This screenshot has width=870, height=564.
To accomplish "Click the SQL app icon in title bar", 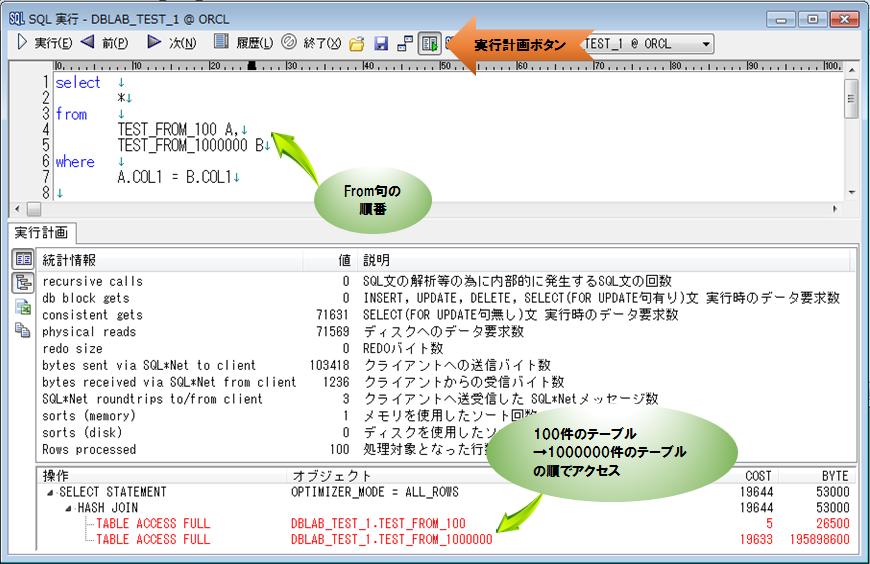I will [x=16, y=15].
